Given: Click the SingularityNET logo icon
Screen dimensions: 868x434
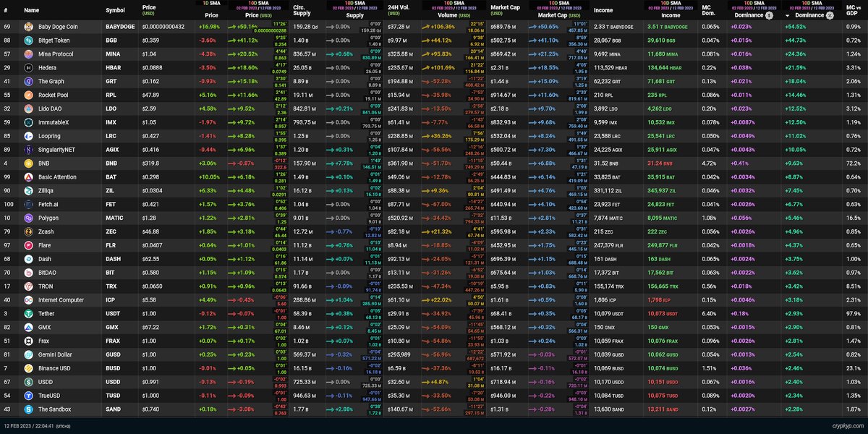Looking at the screenshot, I should (x=28, y=149).
